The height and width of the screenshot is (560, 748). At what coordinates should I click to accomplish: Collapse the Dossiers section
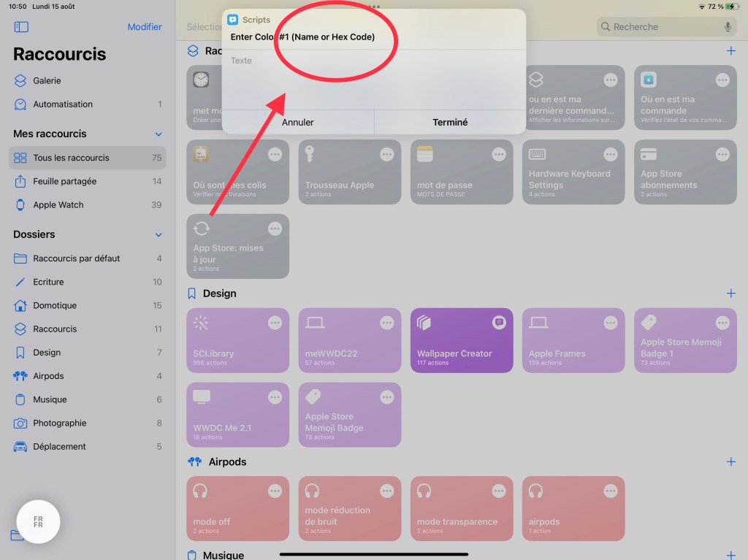(x=159, y=235)
